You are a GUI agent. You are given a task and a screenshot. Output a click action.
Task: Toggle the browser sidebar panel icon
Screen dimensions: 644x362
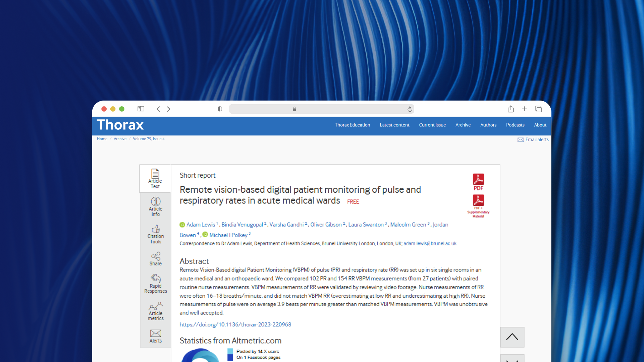(141, 109)
